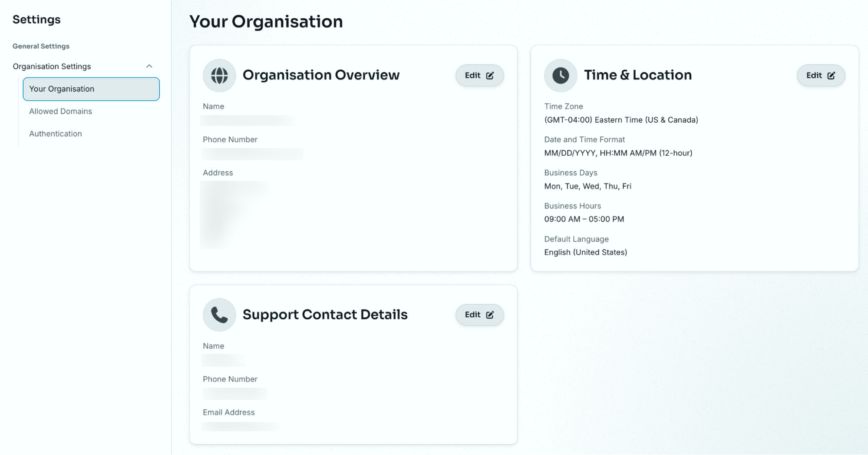Image resolution: width=868 pixels, height=455 pixels.
Task: Click the Default Language English value
Action: (585, 252)
